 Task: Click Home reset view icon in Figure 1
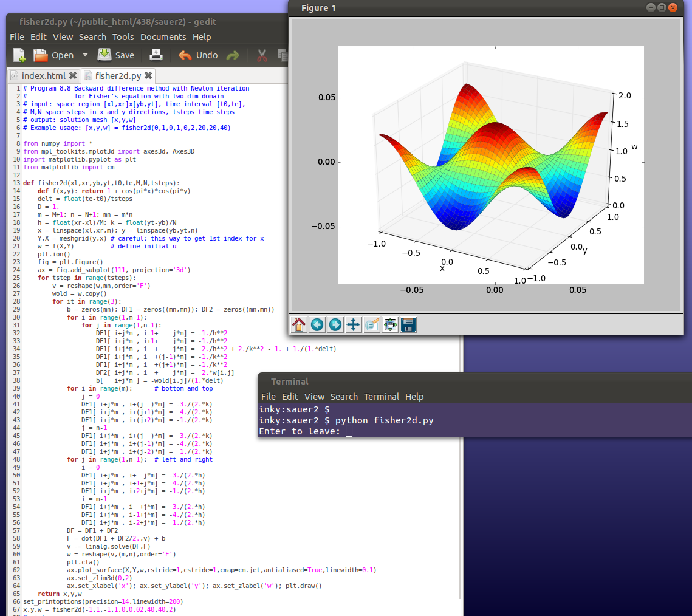tap(299, 325)
